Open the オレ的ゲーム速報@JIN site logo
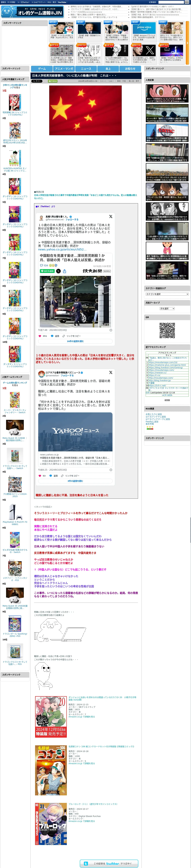The width and height of the screenshot is (191, 868). (x=32, y=12)
